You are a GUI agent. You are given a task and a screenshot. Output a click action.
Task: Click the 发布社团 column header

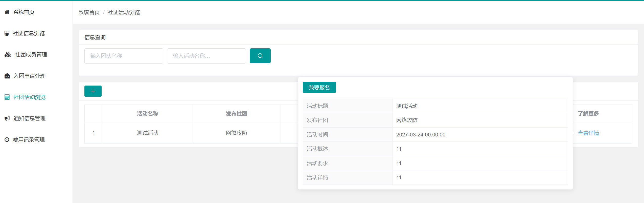(236, 114)
